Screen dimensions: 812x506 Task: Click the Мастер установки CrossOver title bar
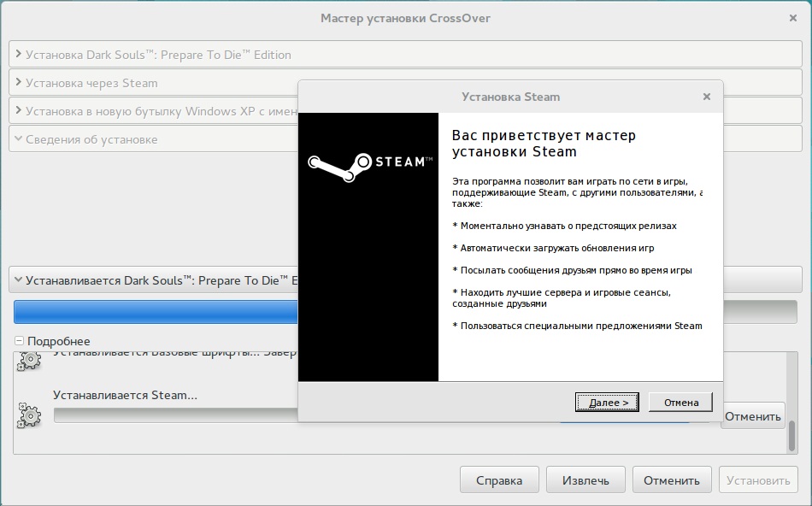(x=405, y=18)
